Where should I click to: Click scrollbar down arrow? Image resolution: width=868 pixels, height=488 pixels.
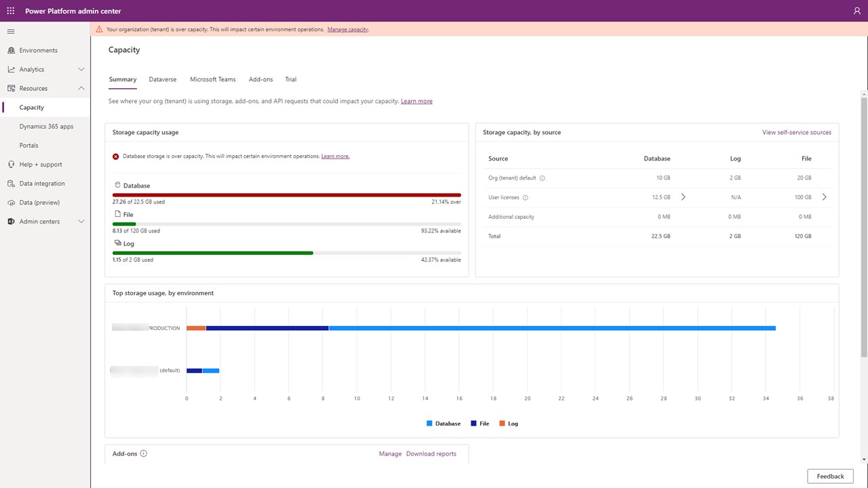pos(864,459)
